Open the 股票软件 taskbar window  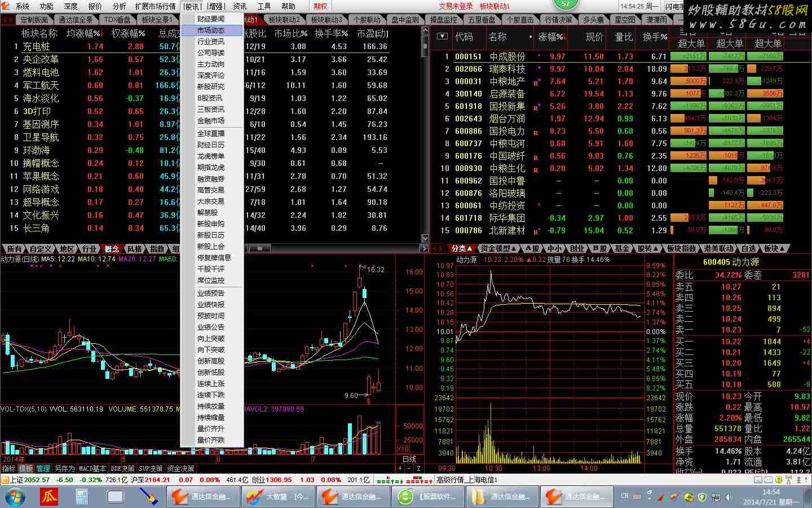click(x=428, y=497)
